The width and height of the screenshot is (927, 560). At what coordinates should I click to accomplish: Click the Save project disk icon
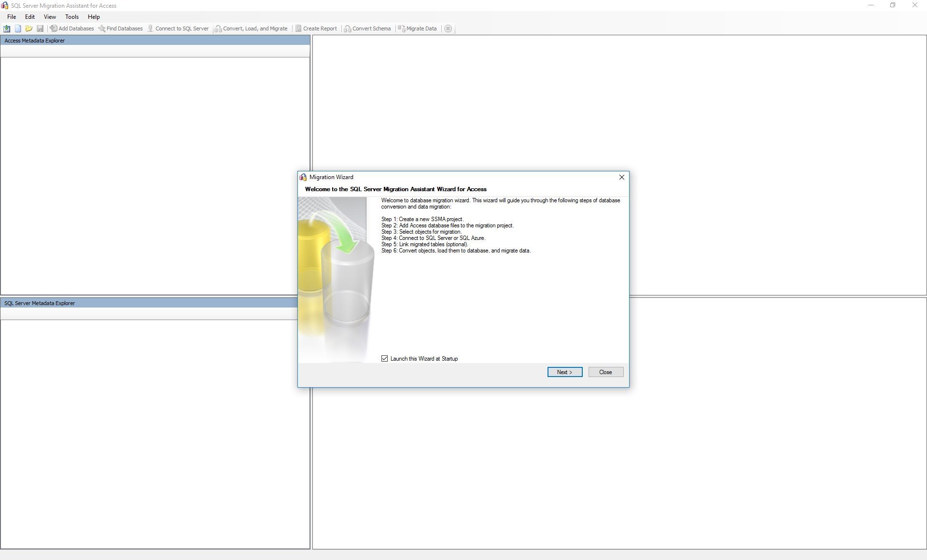point(40,28)
